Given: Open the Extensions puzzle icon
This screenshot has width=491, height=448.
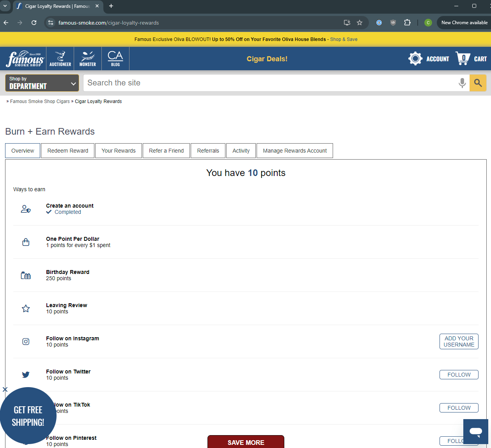Looking at the screenshot, I should pos(408,23).
